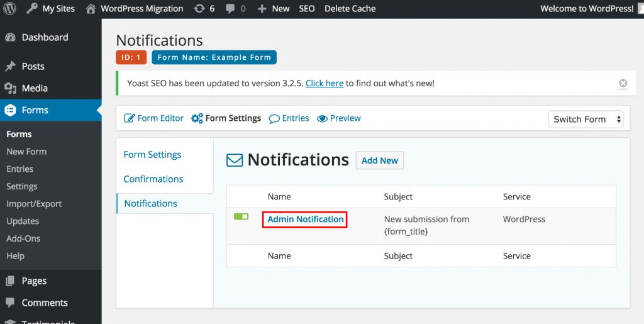Screen dimensions: 644x324
Task: Open updates icon showing 6
Action: coord(199,9)
